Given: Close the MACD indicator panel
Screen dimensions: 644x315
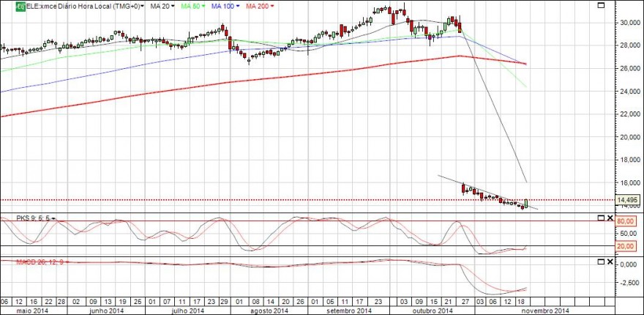Looking at the screenshot, I should tap(610, 262).
